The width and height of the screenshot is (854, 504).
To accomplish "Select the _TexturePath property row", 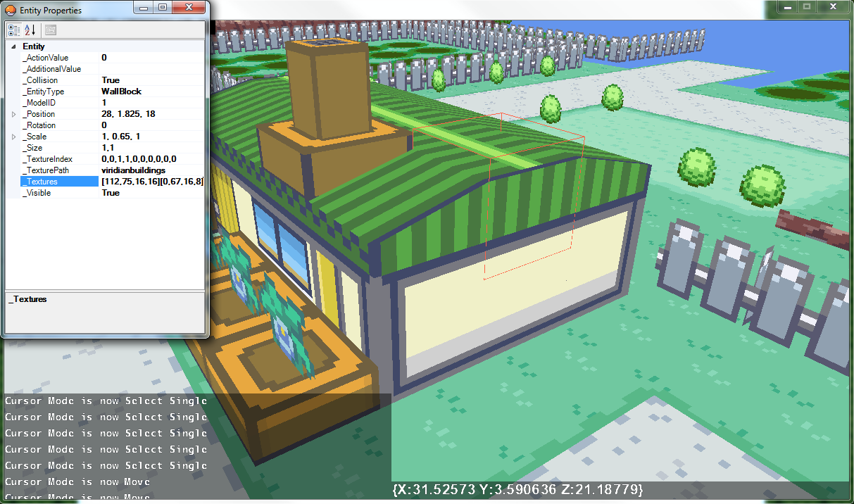I will pyautogui.click(x=46, y=170).
